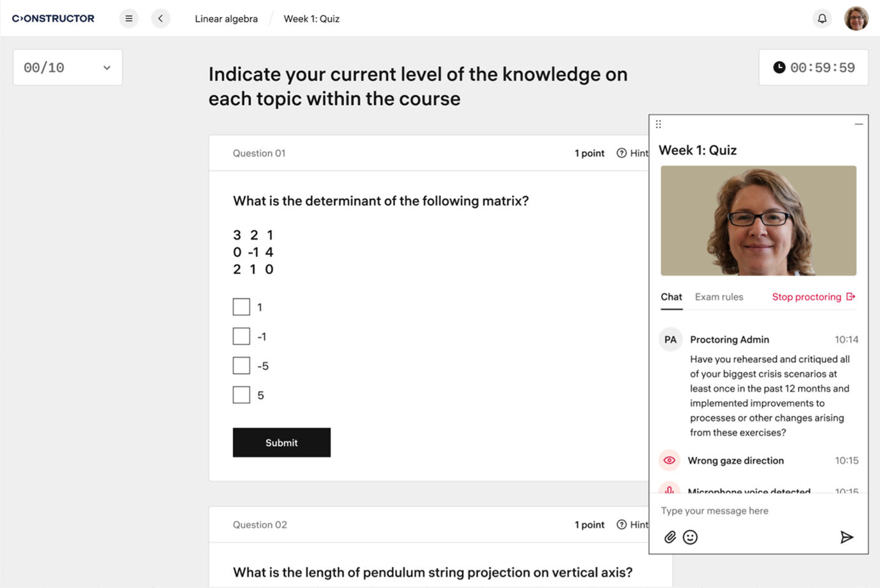This screenshot has width=880, height=588.
Task: Open the notifications bell
Action: (822, 18)
